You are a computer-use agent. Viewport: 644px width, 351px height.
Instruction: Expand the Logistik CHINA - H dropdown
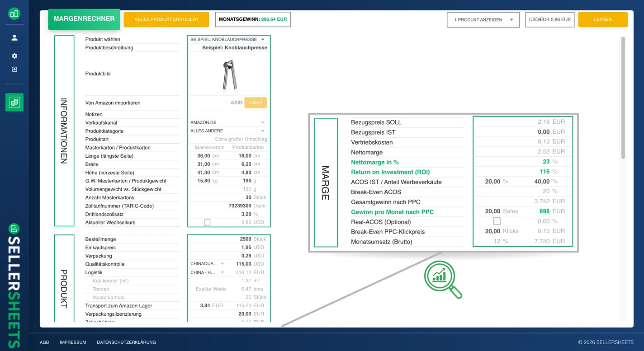pyautogui.click(x=207, y=272)
